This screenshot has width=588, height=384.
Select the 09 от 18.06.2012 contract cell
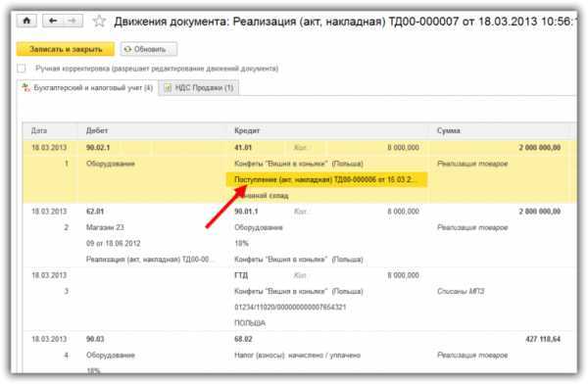(114, 243)
